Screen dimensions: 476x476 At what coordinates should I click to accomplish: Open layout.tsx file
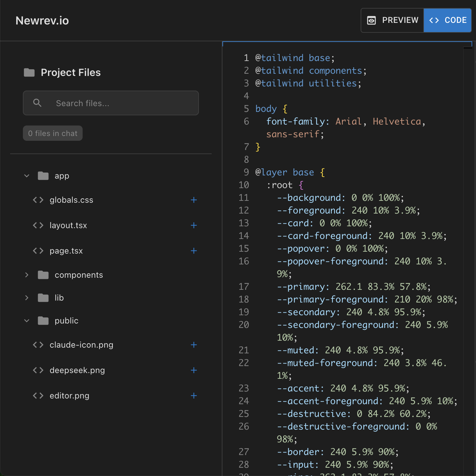pos(68,225)
